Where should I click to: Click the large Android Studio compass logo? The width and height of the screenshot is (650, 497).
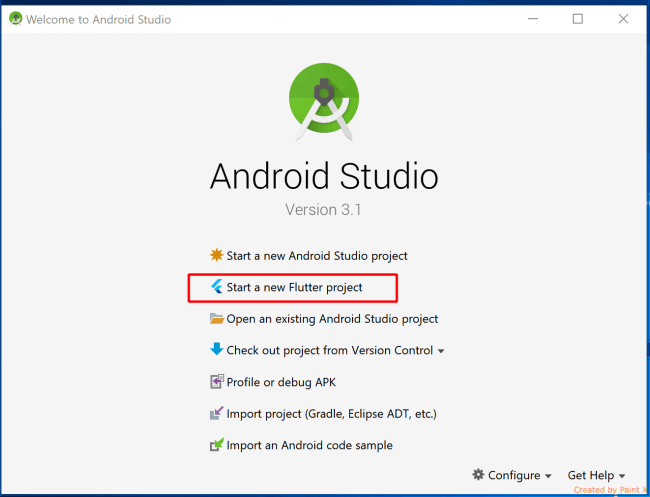coord(324,102)
